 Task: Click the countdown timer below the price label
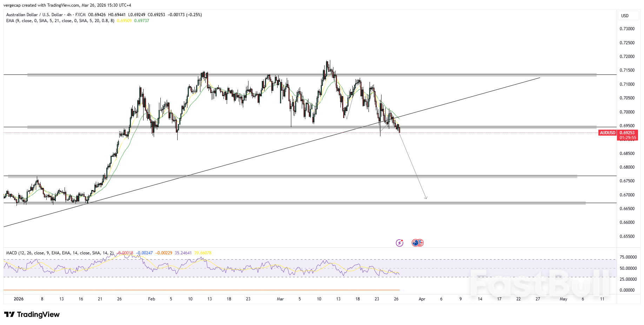628,137
